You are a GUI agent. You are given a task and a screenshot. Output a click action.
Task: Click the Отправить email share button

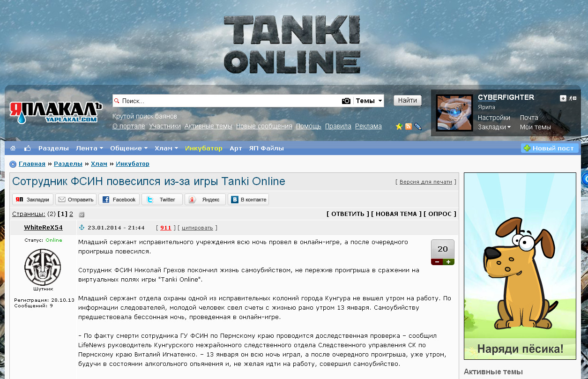pyautogui.click(x=76, y=200)
